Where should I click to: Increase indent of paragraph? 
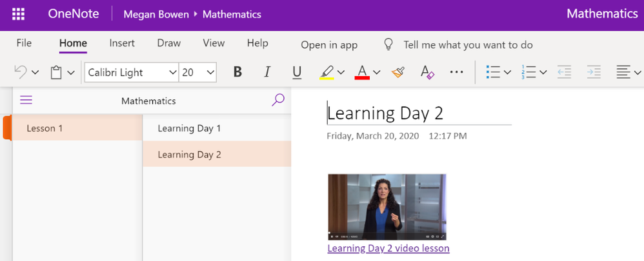coord(594,72)
